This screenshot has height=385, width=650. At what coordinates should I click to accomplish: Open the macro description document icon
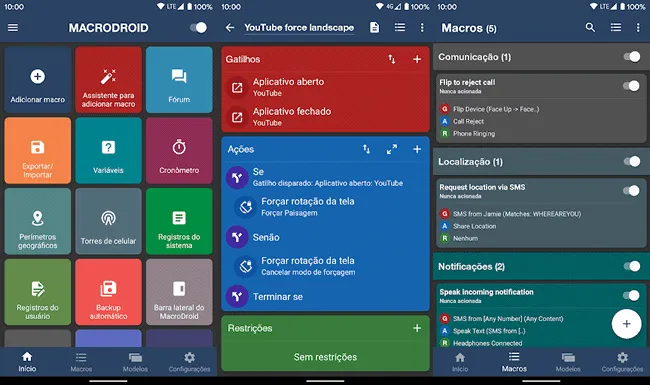(x=374, y=28)
